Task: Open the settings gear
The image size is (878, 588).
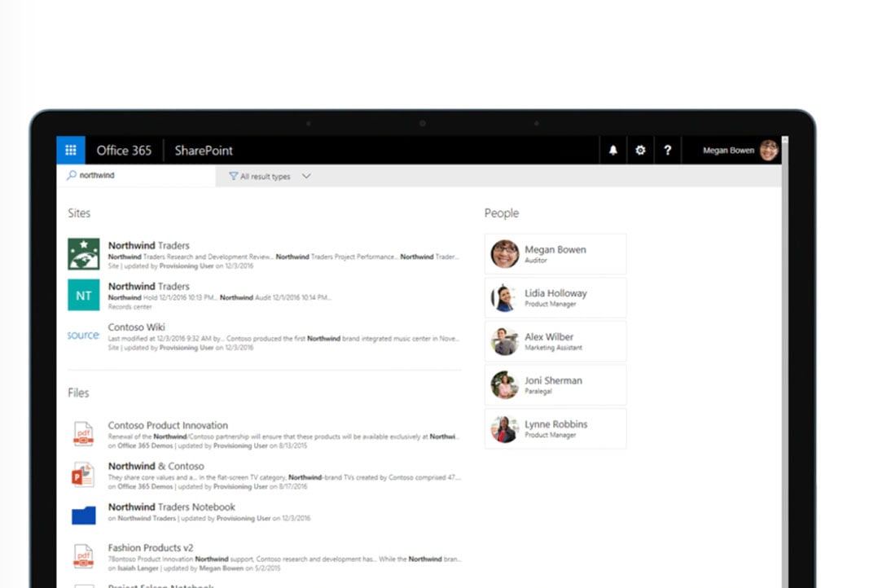Action: 640,150
